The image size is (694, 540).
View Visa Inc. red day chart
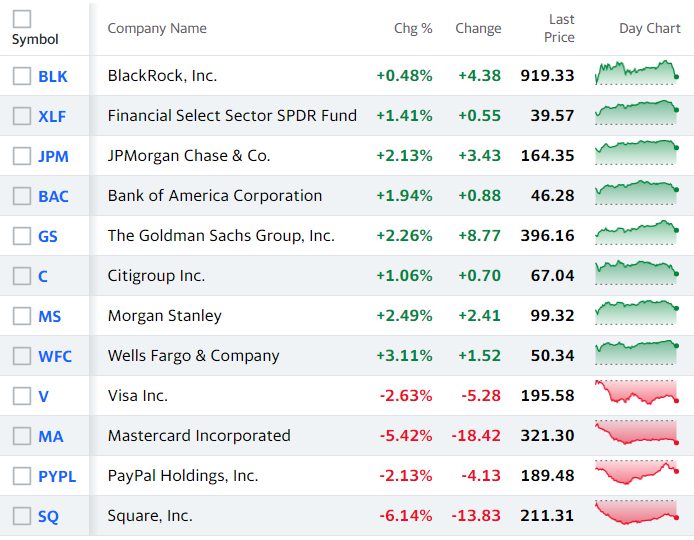point(636,392)
